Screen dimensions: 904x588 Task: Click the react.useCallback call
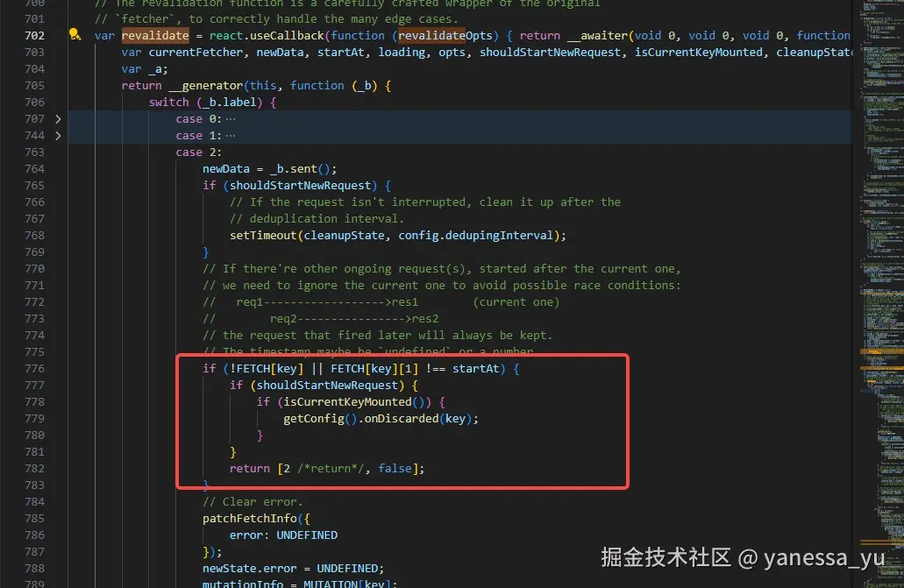[267, 35]
